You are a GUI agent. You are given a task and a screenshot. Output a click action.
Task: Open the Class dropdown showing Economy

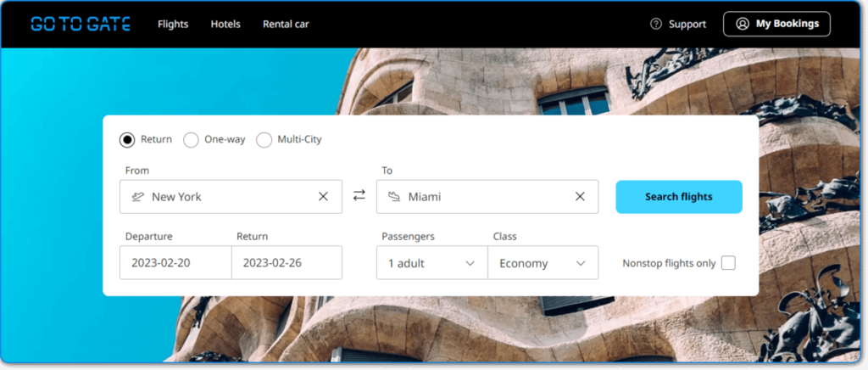pyautogui.click(x=543, y=262)
